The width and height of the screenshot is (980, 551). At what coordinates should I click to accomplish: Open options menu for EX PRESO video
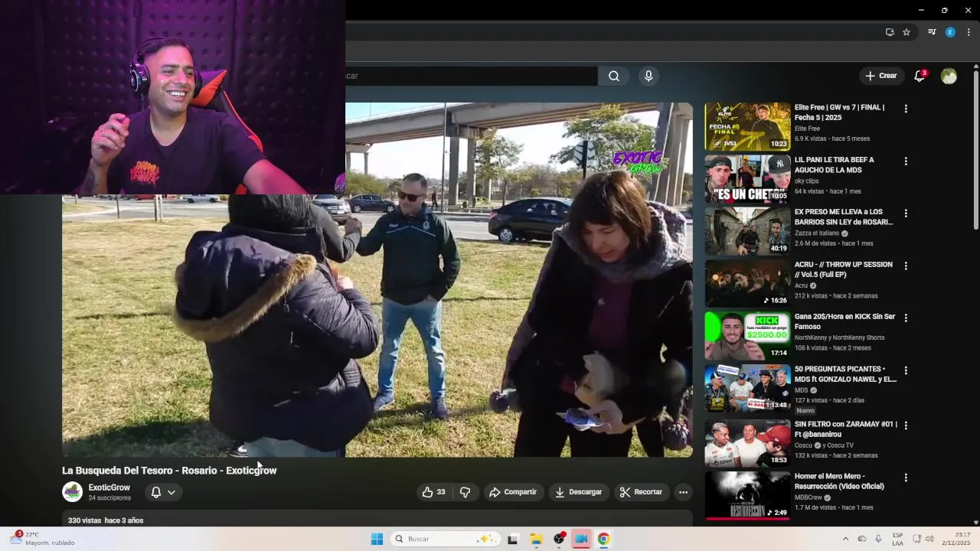(906, 214)
